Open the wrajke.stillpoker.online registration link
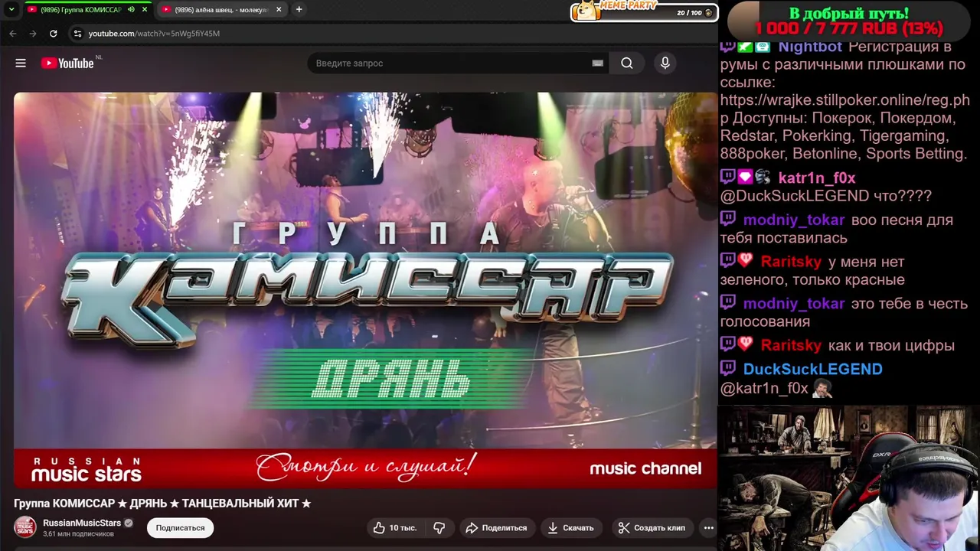The height and width of the screenshot is (551, 980). point(844,109)
